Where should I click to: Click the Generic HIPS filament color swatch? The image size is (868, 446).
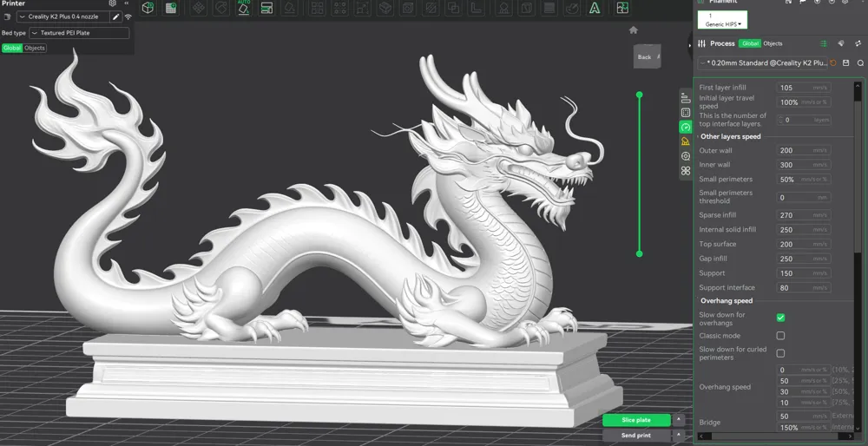pos(722,20)
